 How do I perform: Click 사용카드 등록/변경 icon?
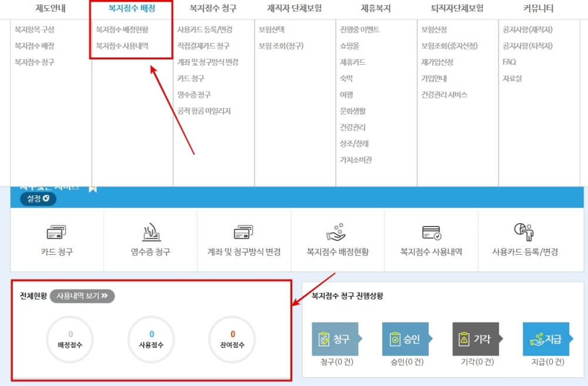(x=524, y=231)
